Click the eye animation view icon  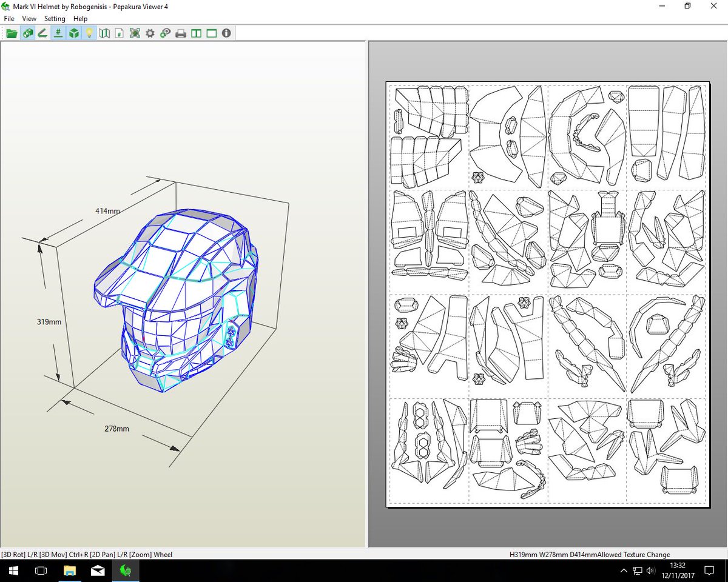tap(165, 33)
